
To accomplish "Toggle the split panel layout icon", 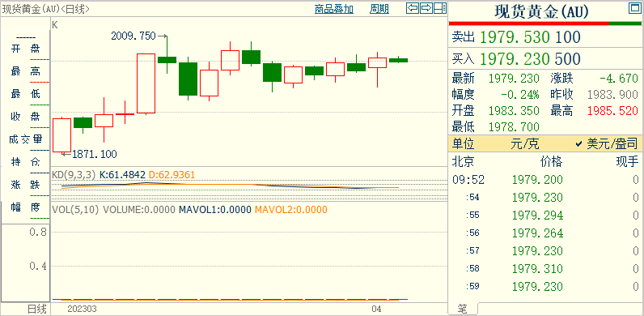I will (x=439, y=8).
